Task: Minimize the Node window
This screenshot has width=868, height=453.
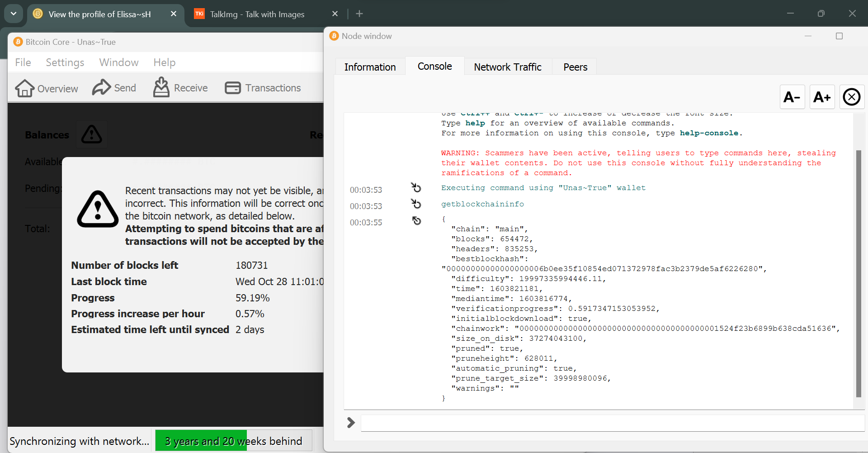Action: 808,36
